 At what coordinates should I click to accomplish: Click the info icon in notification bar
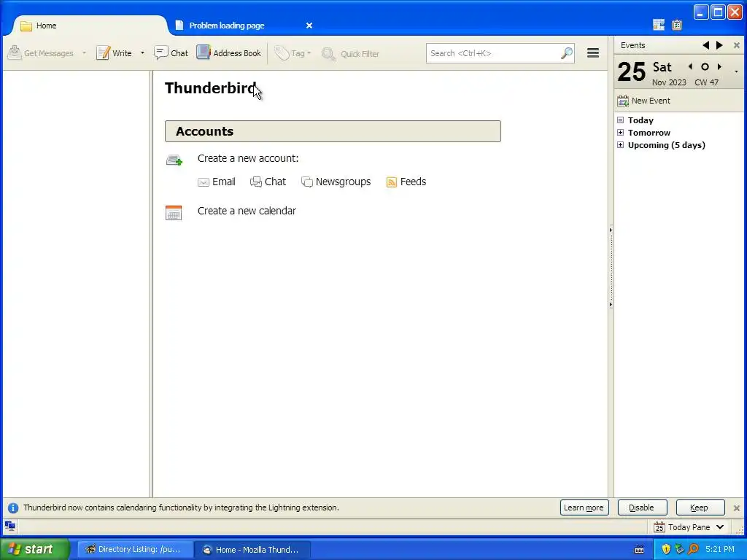point(13,508)
